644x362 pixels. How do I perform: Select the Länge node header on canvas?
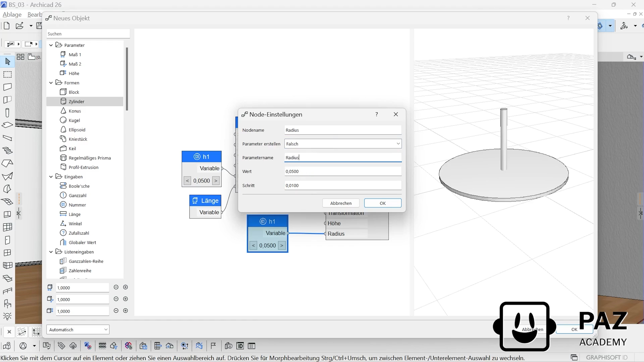click(205, 201)
